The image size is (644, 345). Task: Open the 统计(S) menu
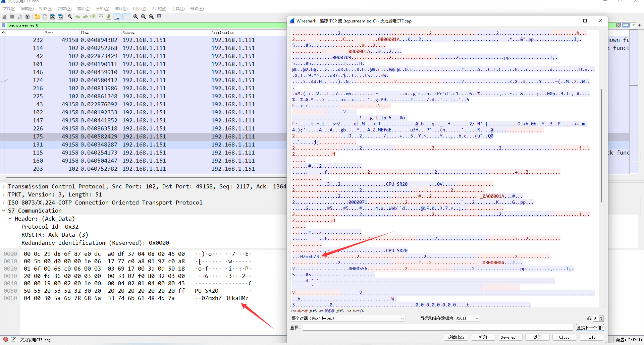(x=121, y=9)
